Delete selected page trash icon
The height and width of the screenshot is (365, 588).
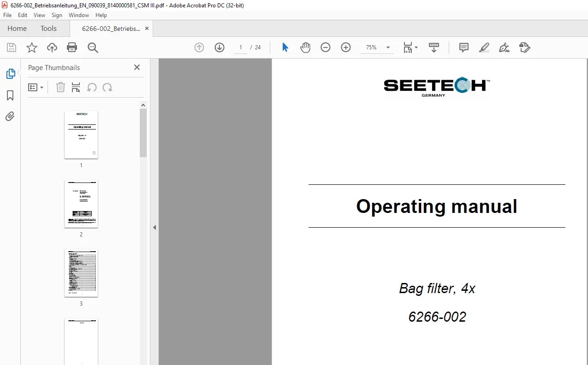click(60, 87)
